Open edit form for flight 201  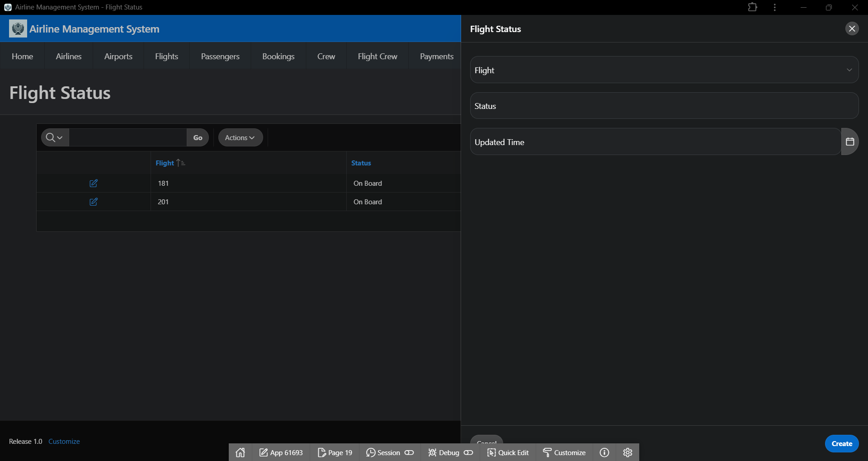(94, 202)
